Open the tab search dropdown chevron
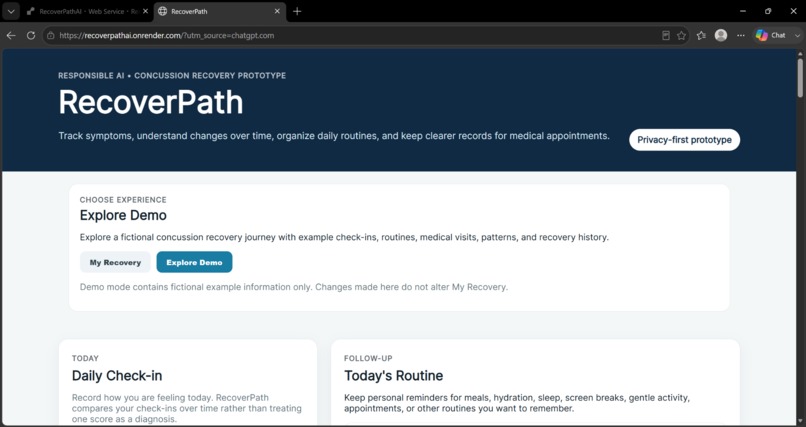Screen dimensions: 806x427 click(x=11, y=11)
